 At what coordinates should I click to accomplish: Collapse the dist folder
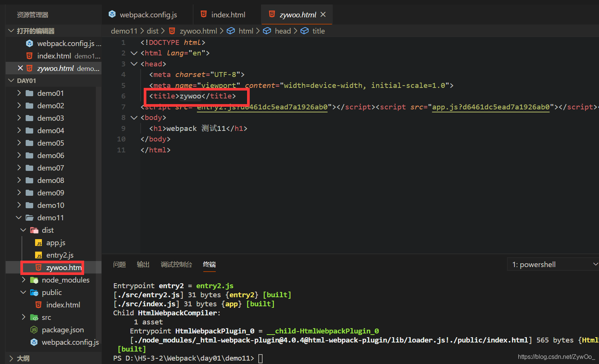[23, 230]
